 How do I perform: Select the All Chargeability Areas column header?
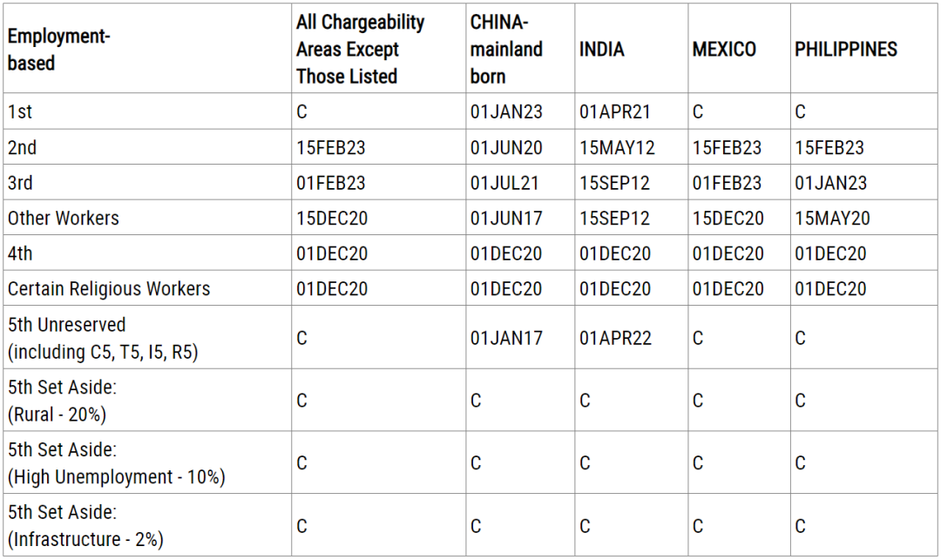(x=360, y=49)
